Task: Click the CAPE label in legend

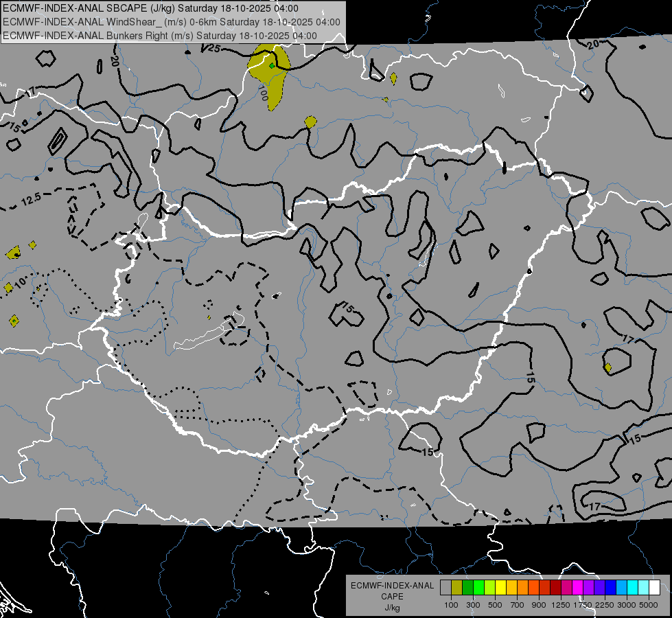Action: pos(392,597)
